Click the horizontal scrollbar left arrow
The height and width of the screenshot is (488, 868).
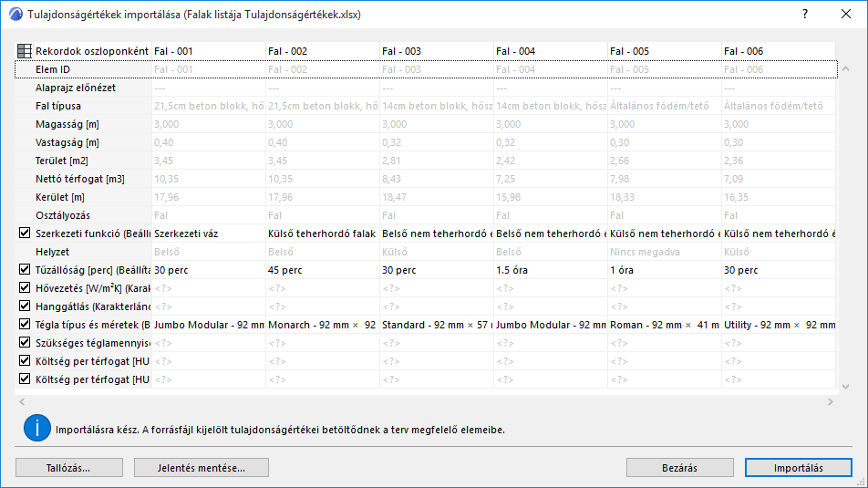pyautogui.click(x=22, y=401)
